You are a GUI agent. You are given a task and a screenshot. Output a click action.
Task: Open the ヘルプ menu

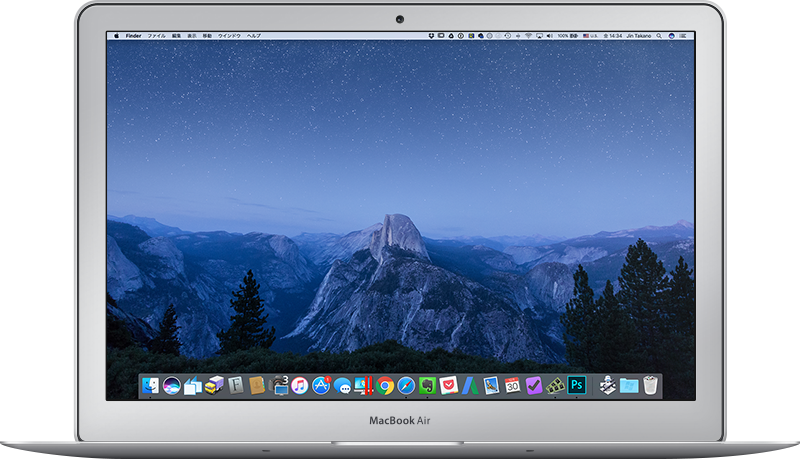254,36
